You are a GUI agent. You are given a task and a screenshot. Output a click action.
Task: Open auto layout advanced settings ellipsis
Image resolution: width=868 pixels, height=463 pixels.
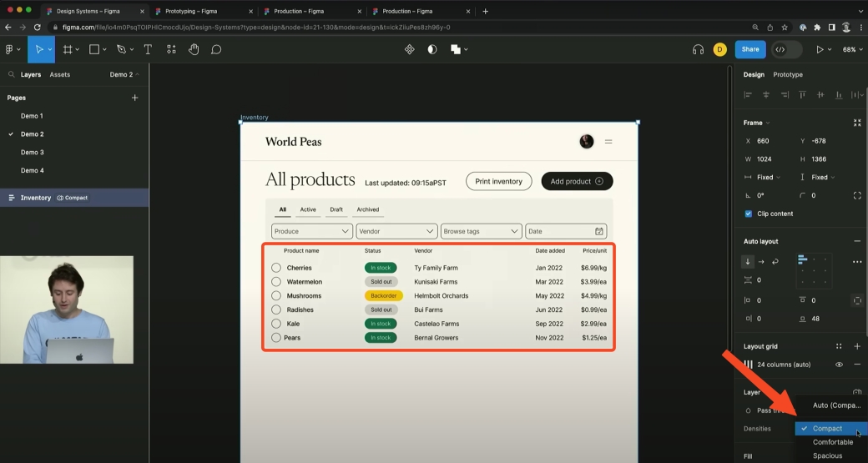(857, 262)
